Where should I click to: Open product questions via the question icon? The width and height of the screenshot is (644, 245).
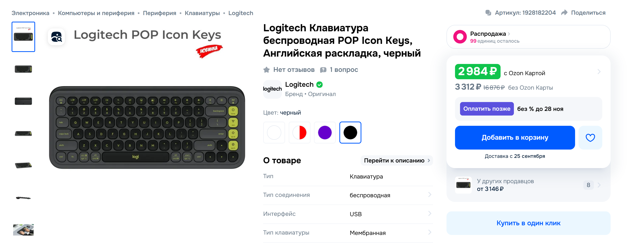[x=323, y=70]
